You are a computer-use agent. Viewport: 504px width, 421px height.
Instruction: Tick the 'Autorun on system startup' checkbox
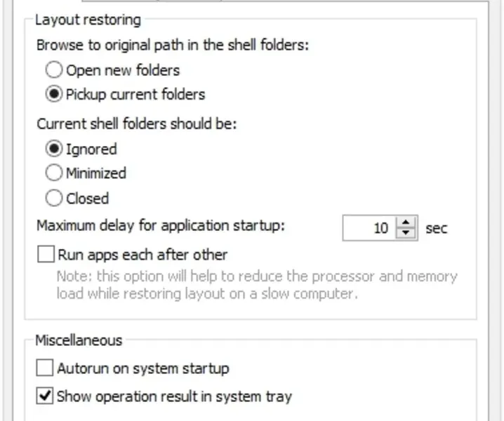tap(45, 368)
